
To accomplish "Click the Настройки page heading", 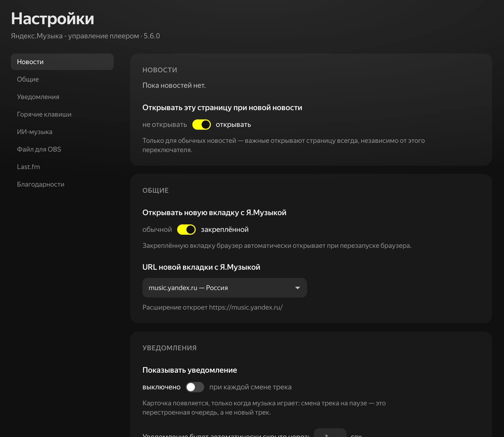I will [x=53, y=19].
